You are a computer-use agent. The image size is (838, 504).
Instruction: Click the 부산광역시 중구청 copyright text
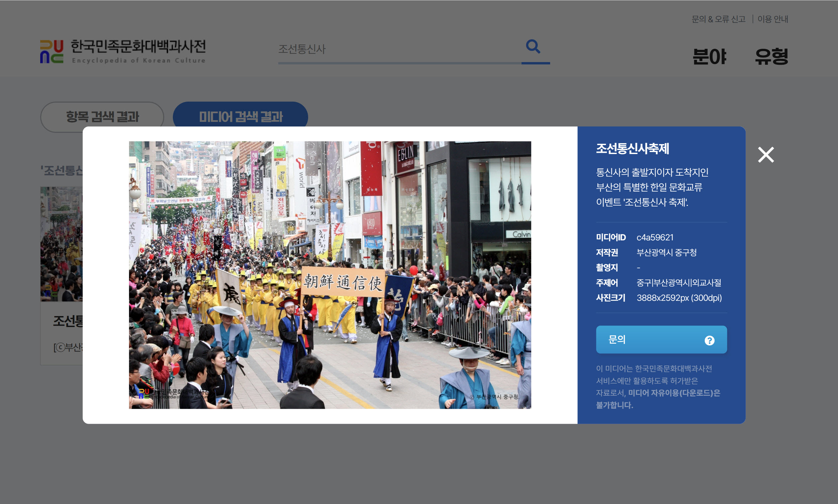(666, 252)
